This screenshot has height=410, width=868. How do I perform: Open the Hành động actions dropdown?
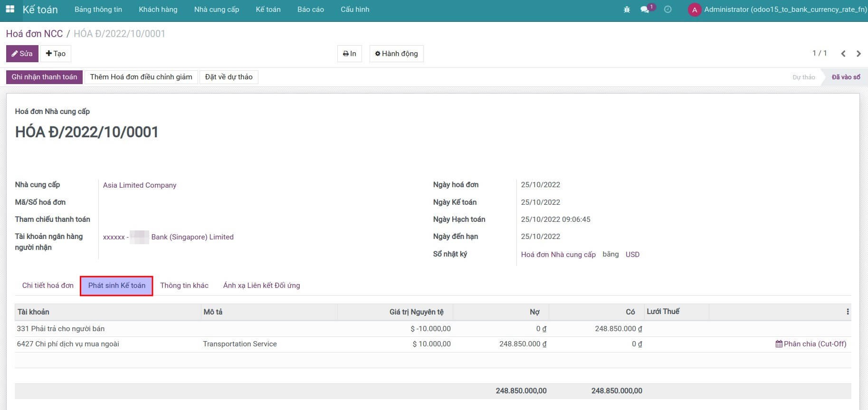coord(396,54)
